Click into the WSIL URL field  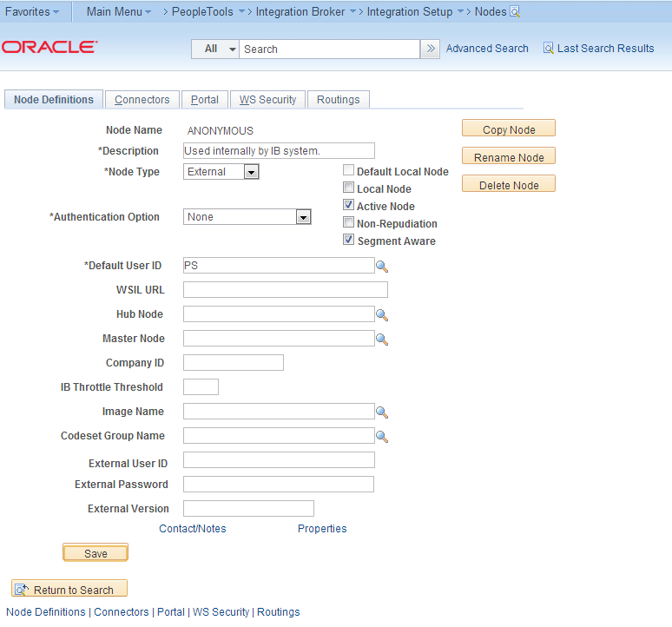[286, 290]
